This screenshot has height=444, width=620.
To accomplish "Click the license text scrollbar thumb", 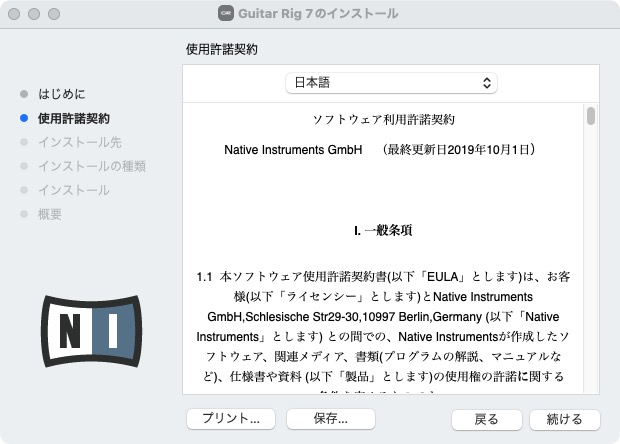I will pos(591,116).
